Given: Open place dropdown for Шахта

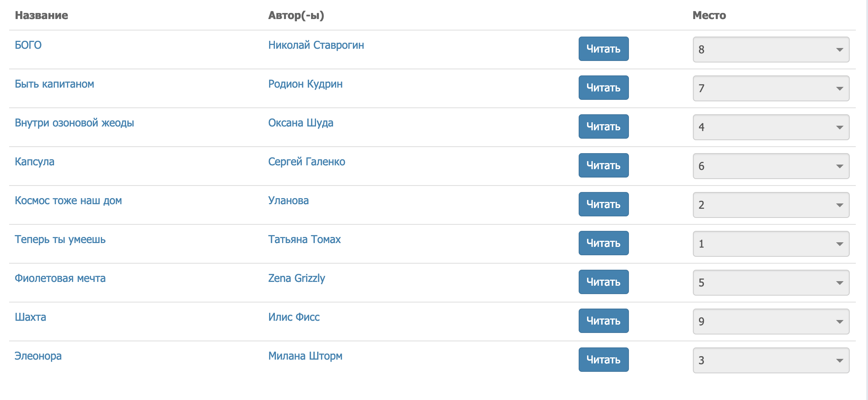Looking at the screenshot, I should 771,322.
